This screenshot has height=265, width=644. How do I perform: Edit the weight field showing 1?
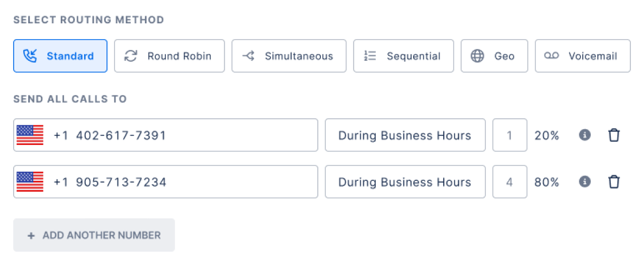(x=510, y=135)
